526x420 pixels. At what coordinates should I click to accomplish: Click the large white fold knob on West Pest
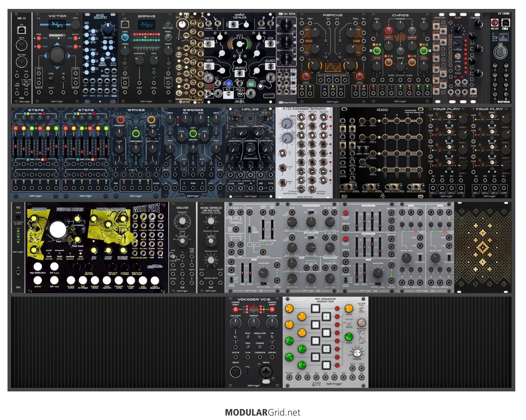click(58, 230)
